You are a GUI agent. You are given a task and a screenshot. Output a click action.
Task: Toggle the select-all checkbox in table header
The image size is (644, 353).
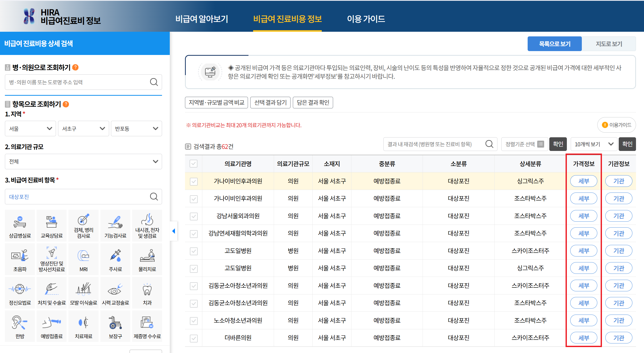194,164
